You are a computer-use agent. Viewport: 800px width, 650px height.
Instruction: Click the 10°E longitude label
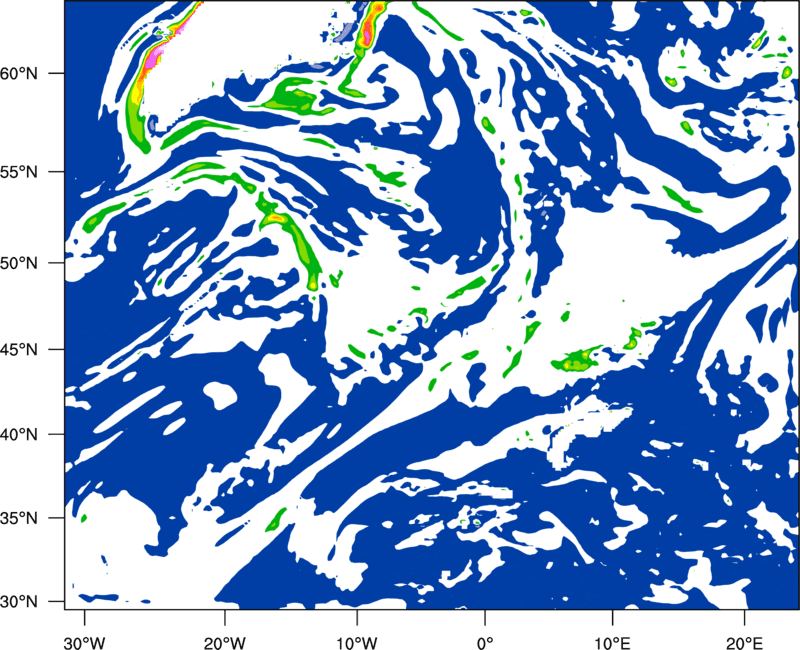[612, 642]
